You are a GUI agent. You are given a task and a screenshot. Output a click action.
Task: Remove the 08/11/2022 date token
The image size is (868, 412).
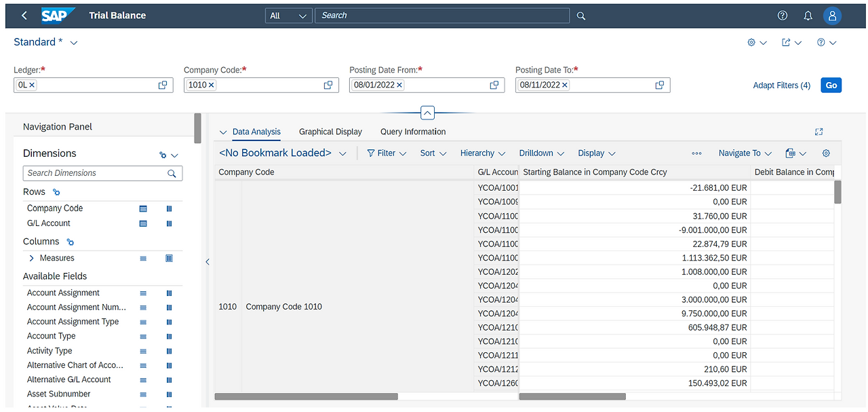565,85
